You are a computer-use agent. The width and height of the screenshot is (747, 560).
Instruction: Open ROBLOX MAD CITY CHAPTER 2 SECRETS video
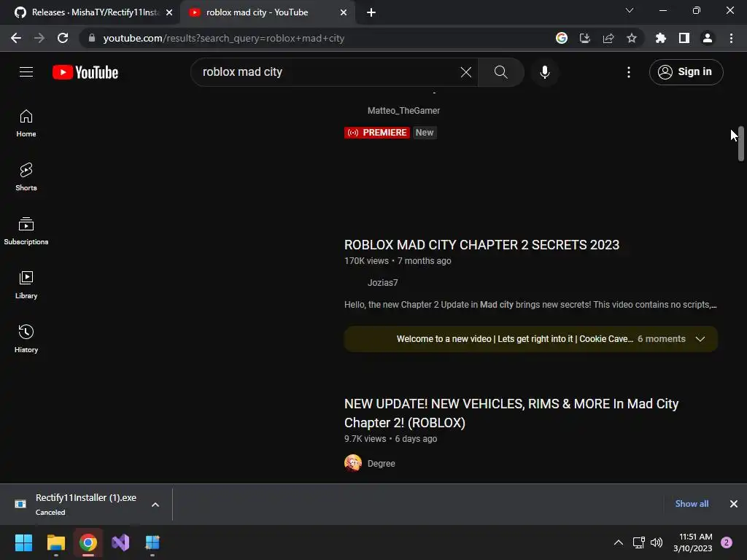click(x=481, y=245)
